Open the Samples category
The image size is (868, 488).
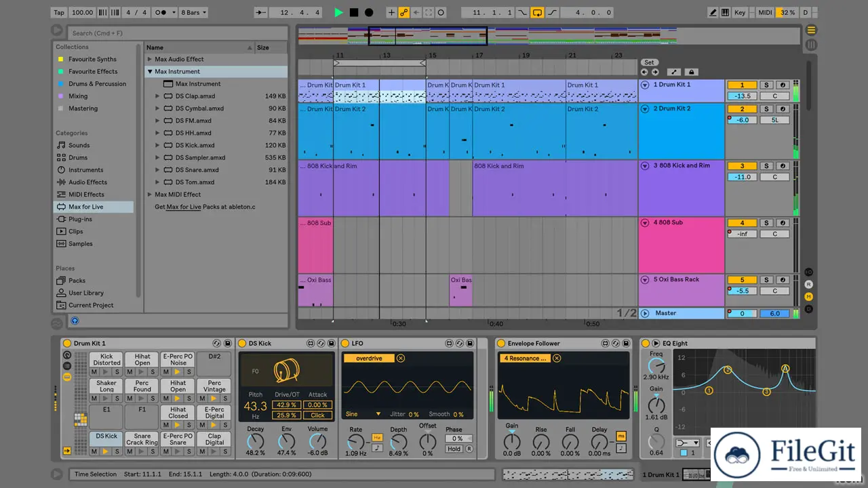80,244
